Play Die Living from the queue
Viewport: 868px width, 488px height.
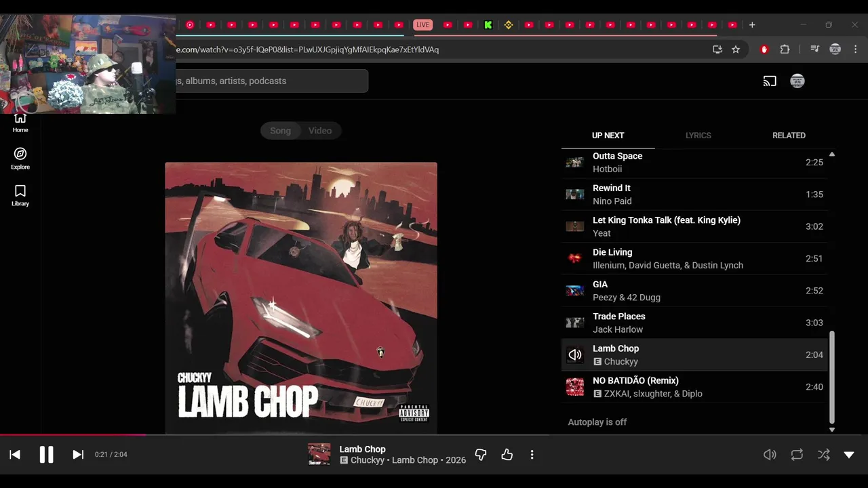point(694,259)
